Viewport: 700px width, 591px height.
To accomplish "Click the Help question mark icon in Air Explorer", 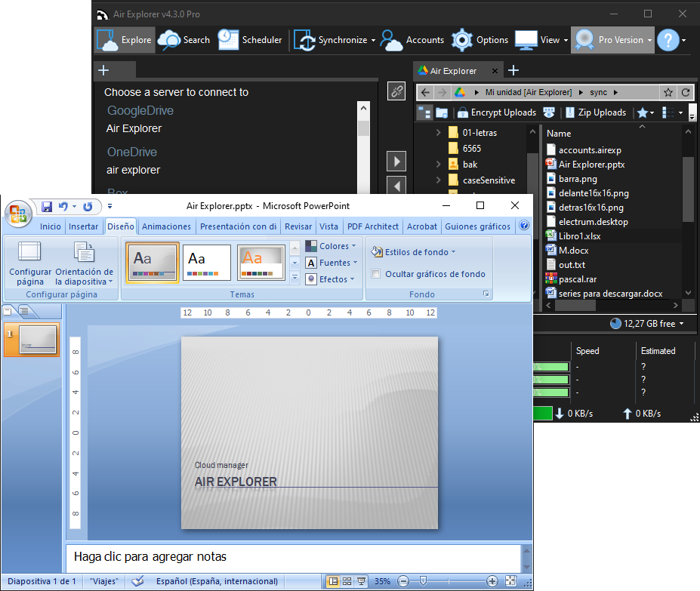I will click(x=668, y=40).
